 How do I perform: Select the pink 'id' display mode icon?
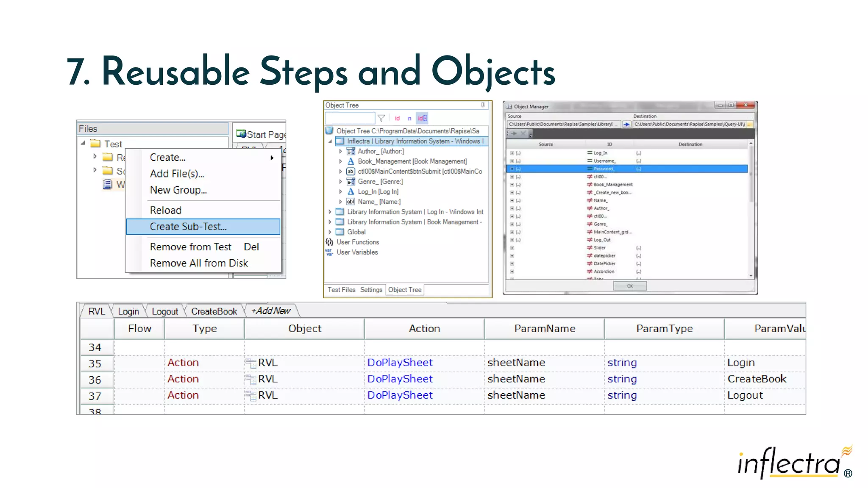397,118
